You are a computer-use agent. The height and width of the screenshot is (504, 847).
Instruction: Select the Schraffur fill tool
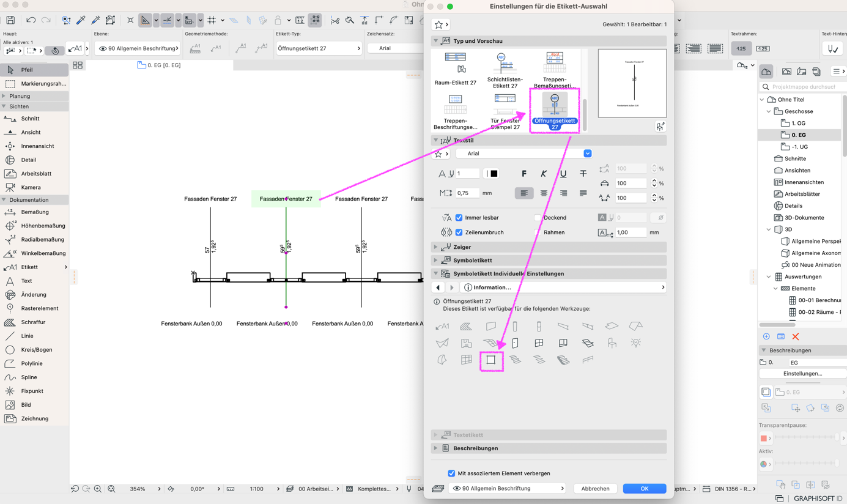(x=34, y=322)
